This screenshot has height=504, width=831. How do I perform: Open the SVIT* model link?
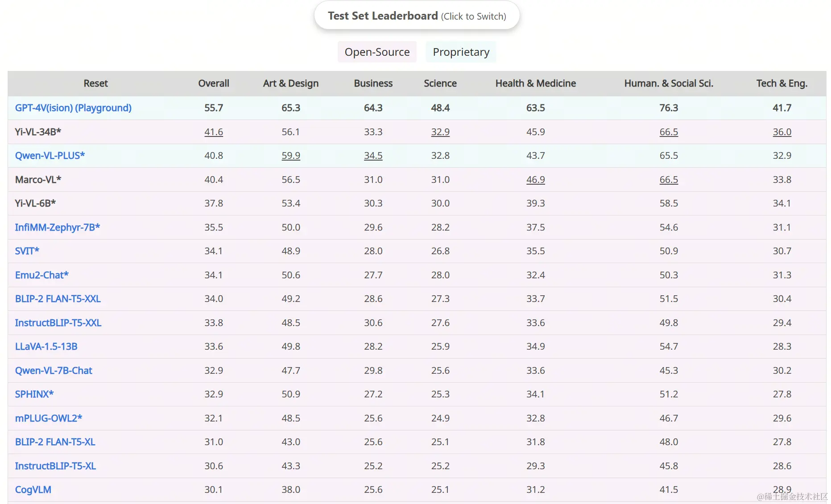[x=27, y=251]
